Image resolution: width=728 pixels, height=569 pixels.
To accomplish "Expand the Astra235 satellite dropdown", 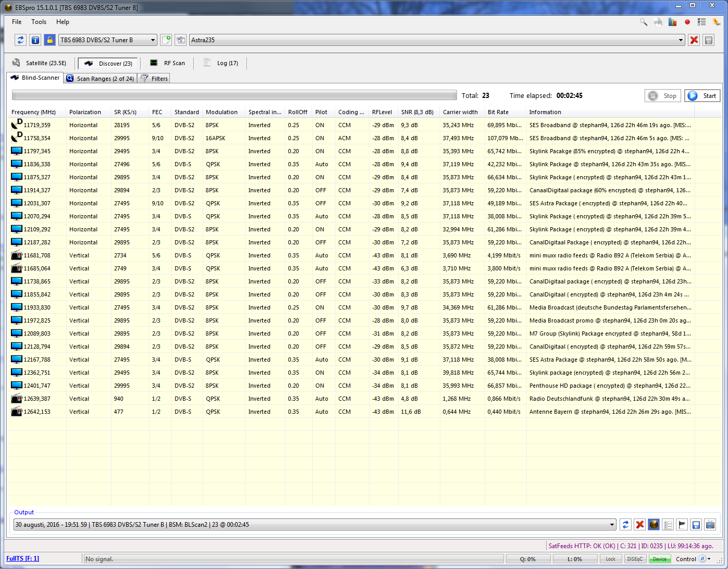I will 437,40.
